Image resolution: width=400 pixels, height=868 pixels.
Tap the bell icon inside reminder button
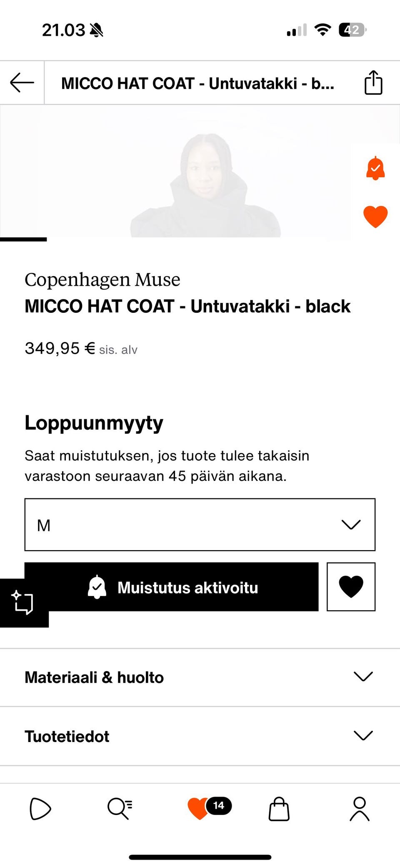click(97, 587)
